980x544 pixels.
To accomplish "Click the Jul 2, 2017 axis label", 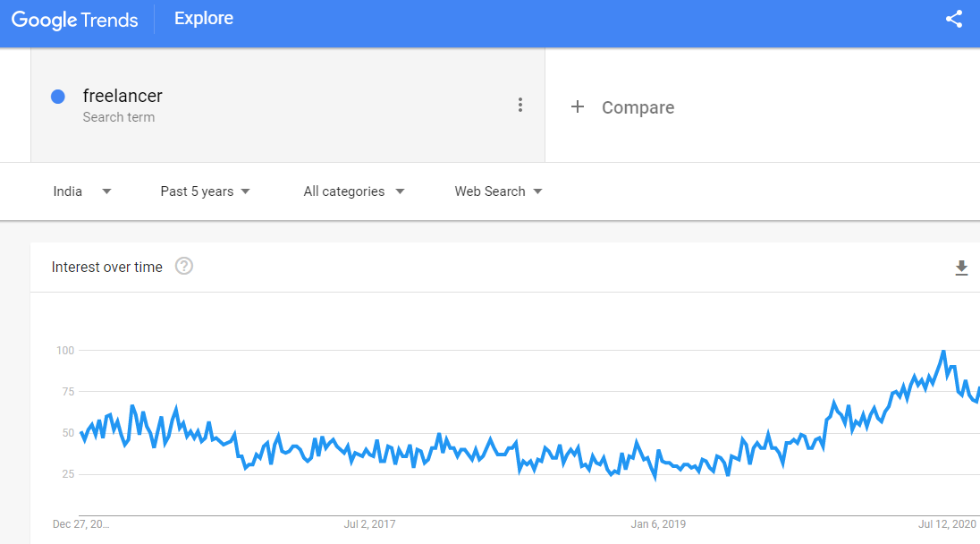I will click(x=369, y=524).
